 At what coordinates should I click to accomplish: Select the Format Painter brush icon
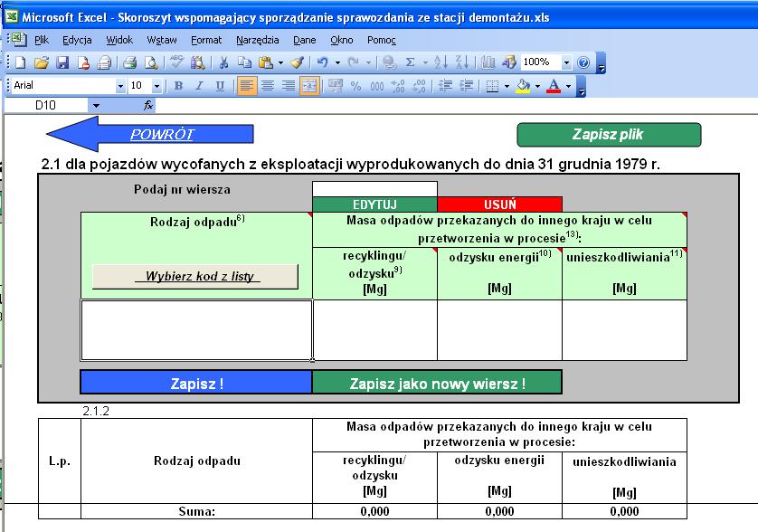coord(298,62)
